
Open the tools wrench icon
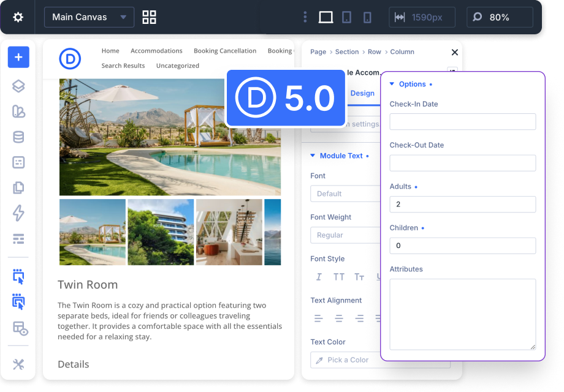(x=18, y=364)
